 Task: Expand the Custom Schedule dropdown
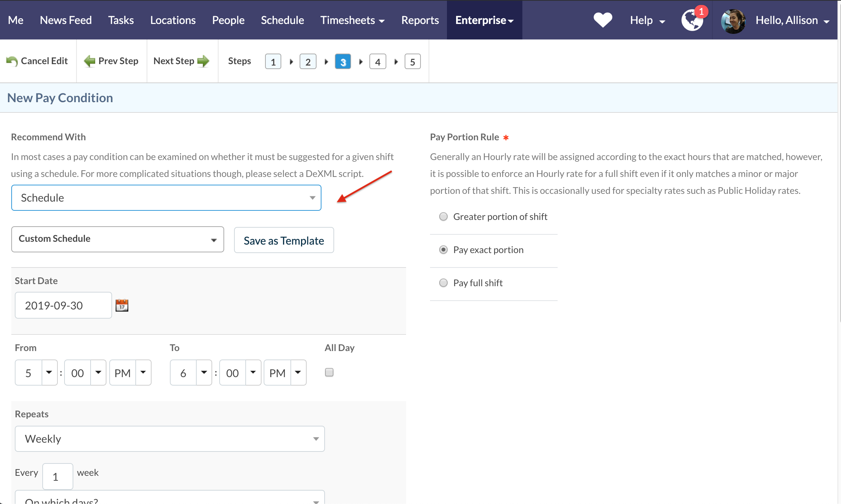coord(117,239)
